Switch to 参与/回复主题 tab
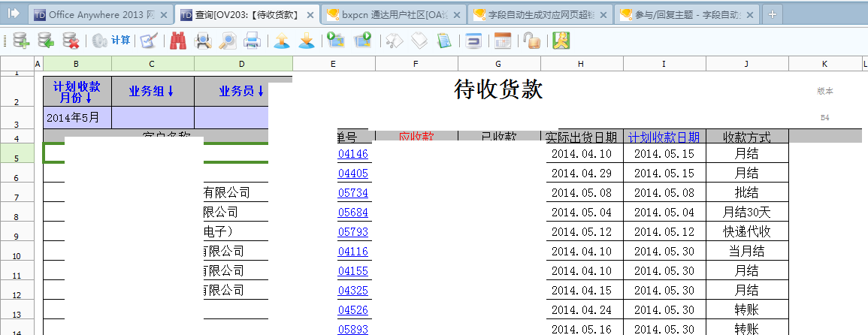Viewport: 868px width, 335px height. 688,15
